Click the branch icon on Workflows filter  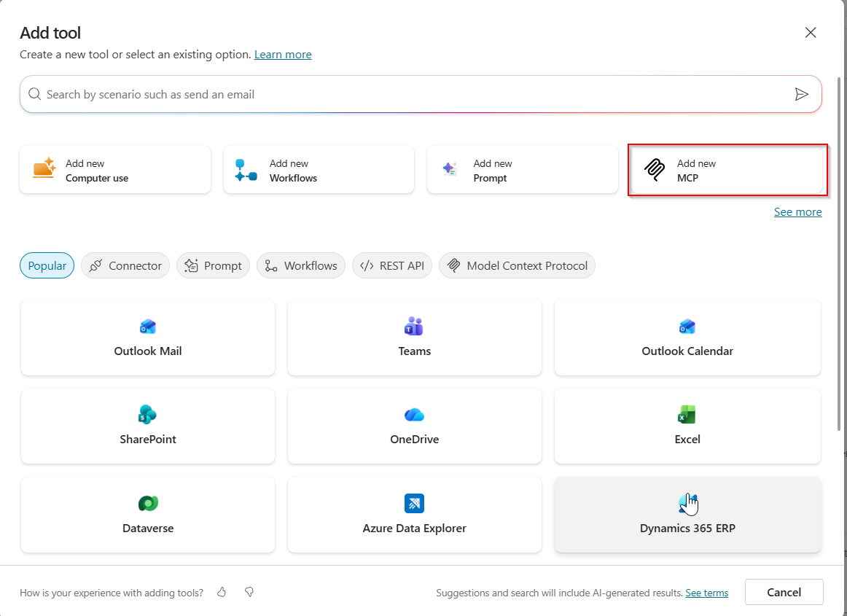[271, 265]
